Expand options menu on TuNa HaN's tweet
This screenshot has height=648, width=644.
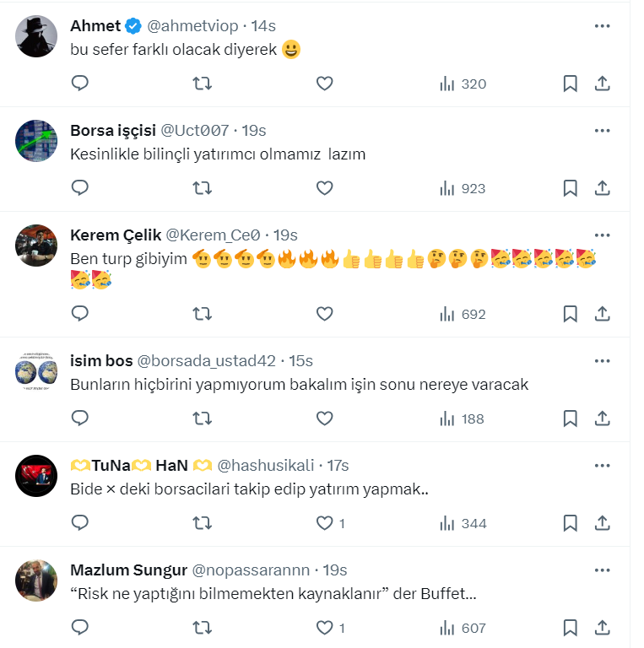(x=602, y=466)
